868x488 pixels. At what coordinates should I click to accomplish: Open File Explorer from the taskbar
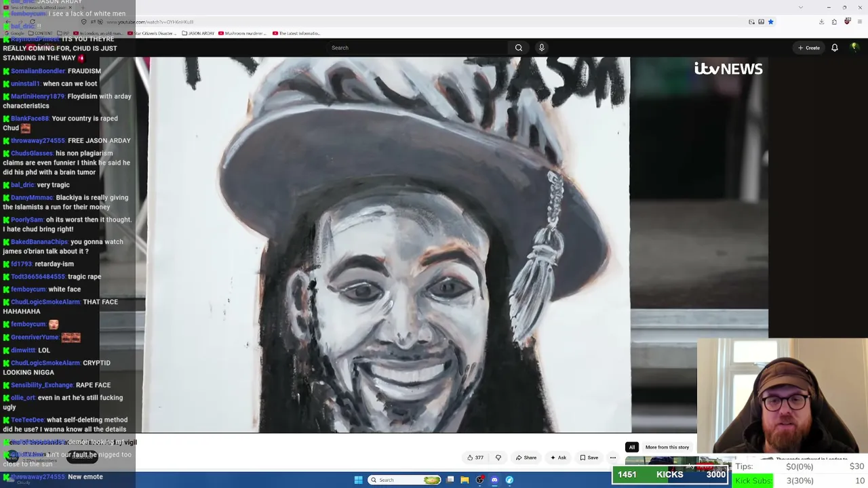tap(465, 480)
